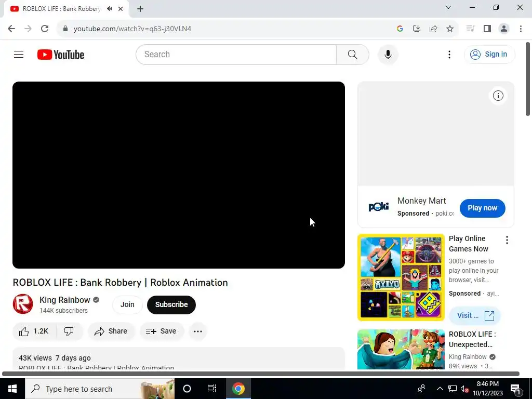Share this page icon in Chrome

pos(433,29)
